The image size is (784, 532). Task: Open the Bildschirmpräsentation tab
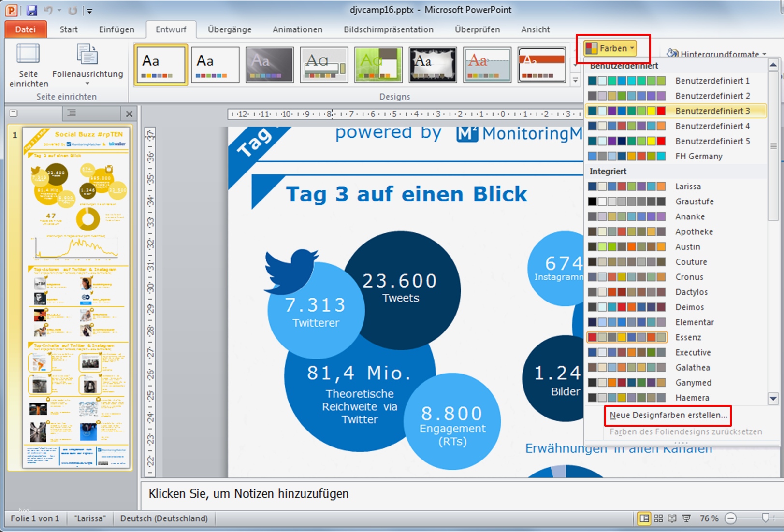tap(389, 29)
